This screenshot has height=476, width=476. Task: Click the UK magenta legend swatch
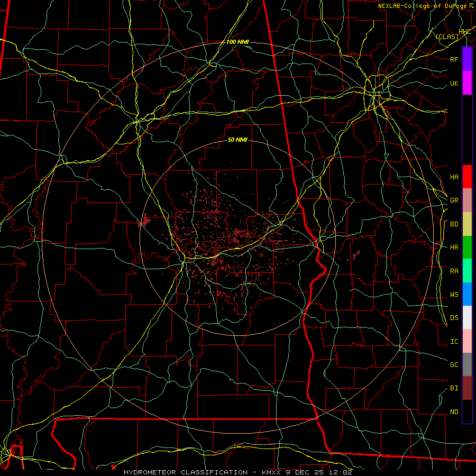coord(467,83)
